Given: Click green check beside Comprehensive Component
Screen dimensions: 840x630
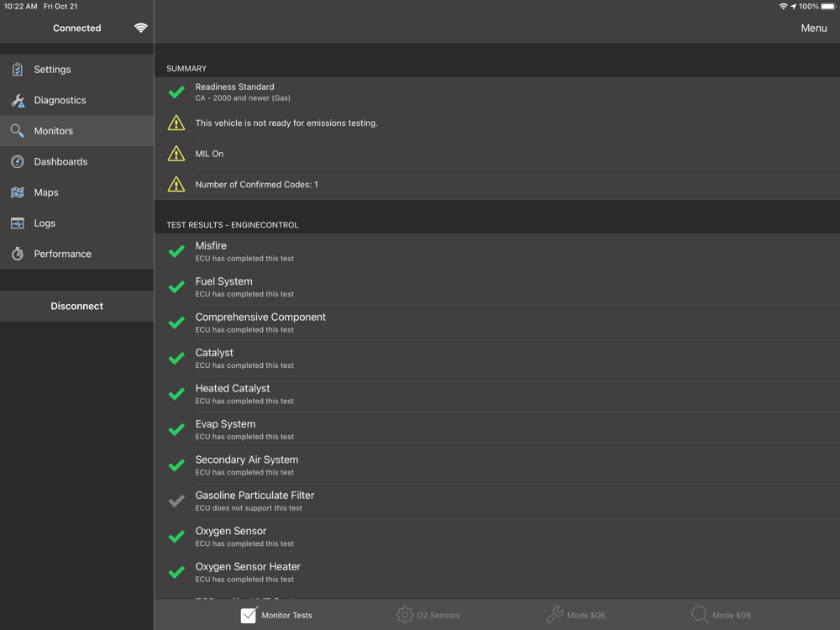Looking at the screenshot, I should pos(176,323).
